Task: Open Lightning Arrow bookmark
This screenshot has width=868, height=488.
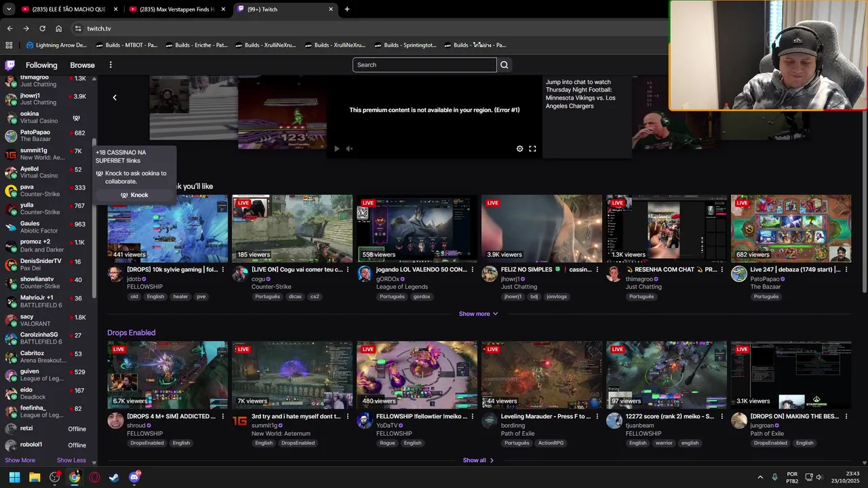Action: 56,45
